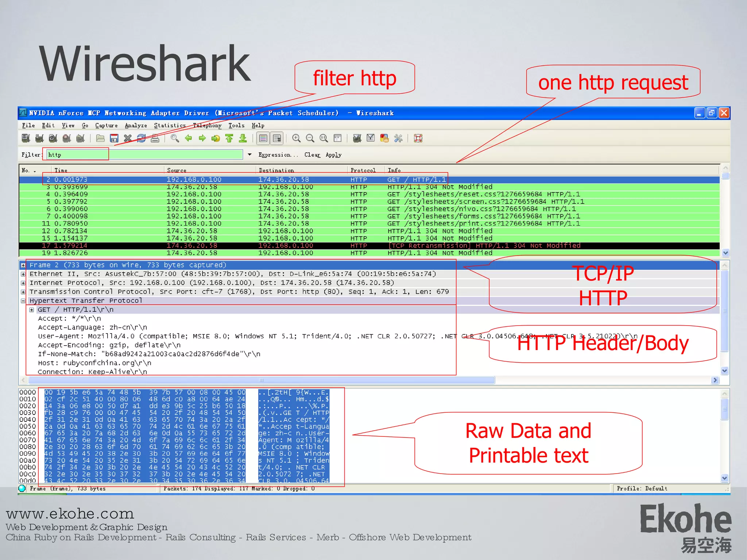Print packets printer icon

pos(155,138)
